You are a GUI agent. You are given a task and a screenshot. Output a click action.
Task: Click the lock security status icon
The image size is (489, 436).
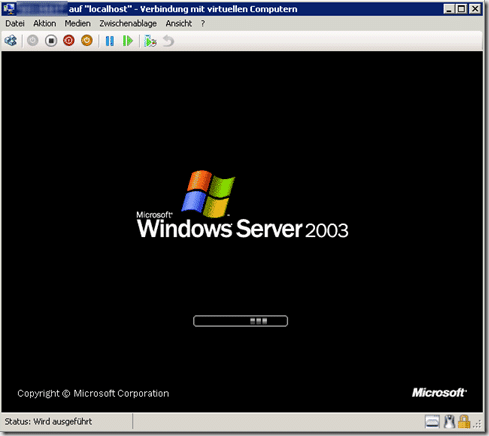[x=464, y=422]
